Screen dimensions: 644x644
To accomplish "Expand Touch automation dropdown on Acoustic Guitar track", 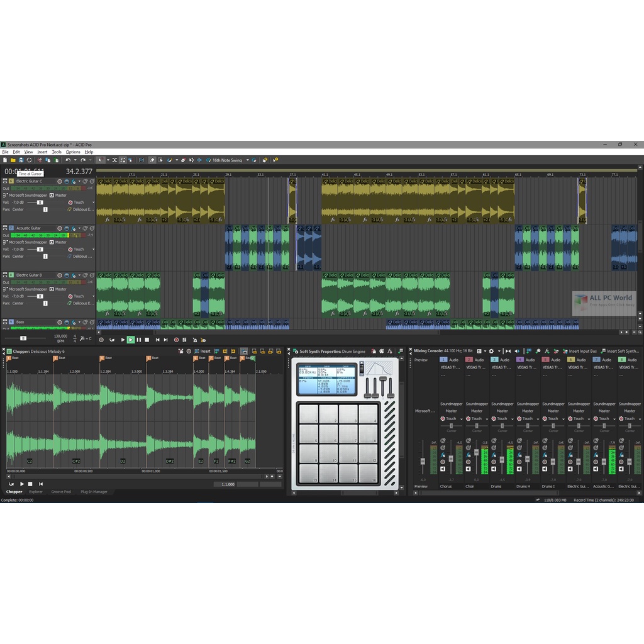I will click(x=94, y=249).
